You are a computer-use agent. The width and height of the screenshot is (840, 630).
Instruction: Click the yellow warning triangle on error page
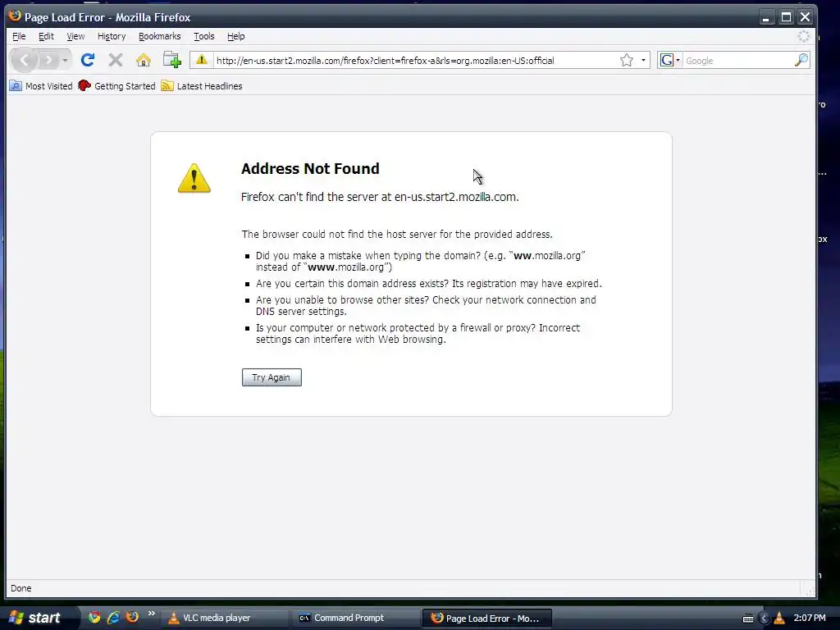click(194, 178)
